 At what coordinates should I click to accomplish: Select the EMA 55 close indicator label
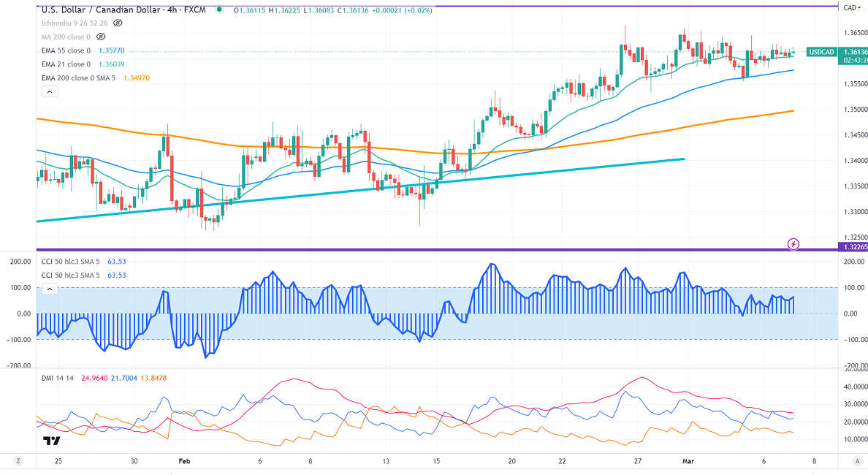tap(66, 50)
